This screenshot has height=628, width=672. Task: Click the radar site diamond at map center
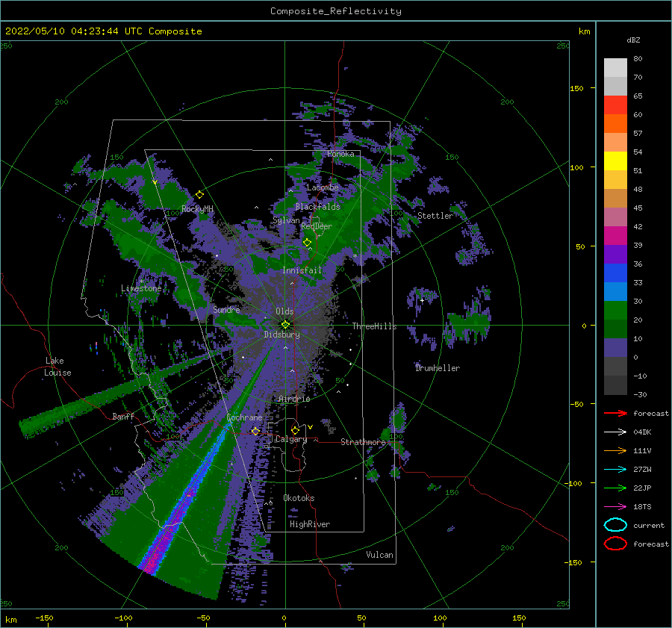(285, 325)
